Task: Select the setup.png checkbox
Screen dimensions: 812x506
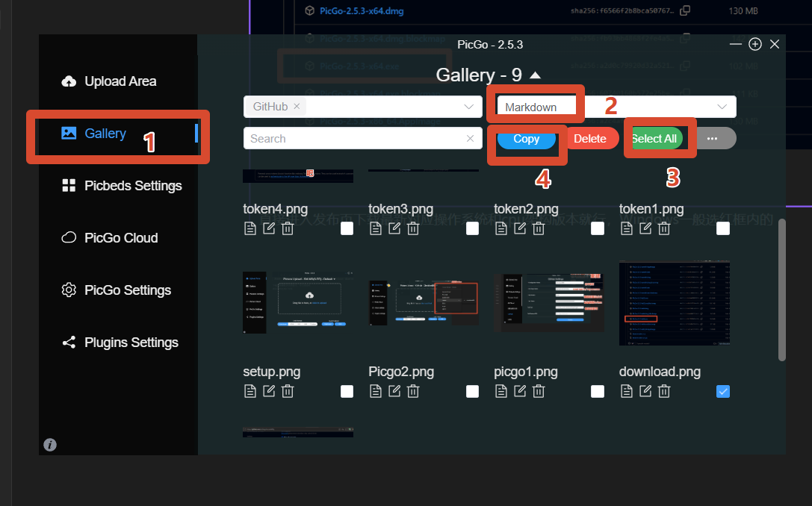Action: click(347, 391)
